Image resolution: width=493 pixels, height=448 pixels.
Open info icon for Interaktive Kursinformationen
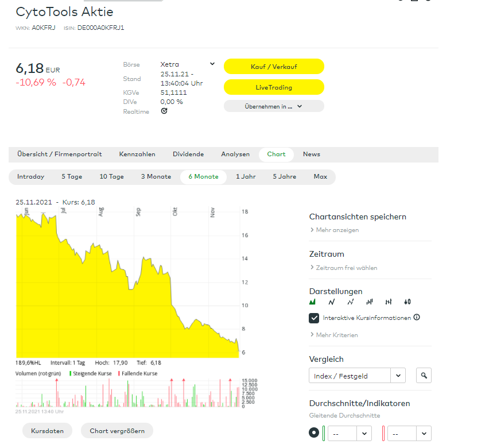click(x=417, y=317)
